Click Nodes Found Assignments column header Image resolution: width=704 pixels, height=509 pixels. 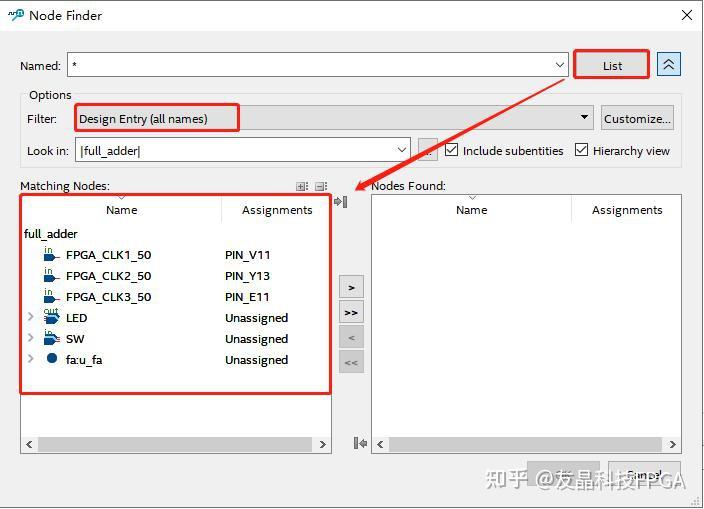tap(627, 210)
